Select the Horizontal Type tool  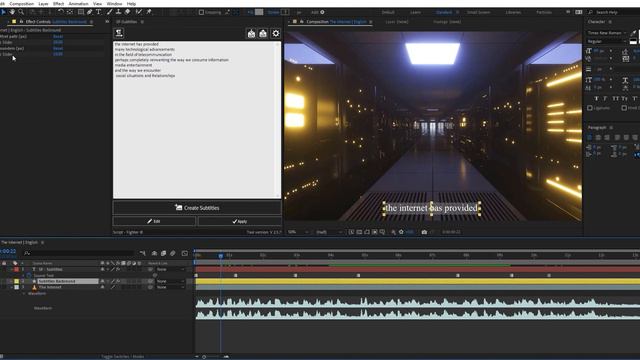tap(99, 12)
